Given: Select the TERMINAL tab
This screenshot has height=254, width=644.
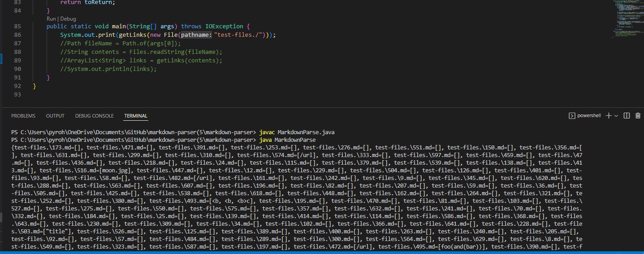Looking at the screenshot, I should (135, 116).
